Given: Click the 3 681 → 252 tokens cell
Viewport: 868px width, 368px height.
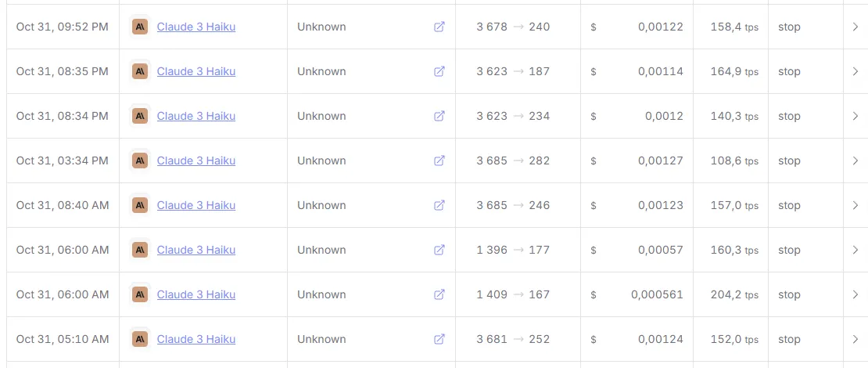Looking at the screenshot, I should (513, 339).
